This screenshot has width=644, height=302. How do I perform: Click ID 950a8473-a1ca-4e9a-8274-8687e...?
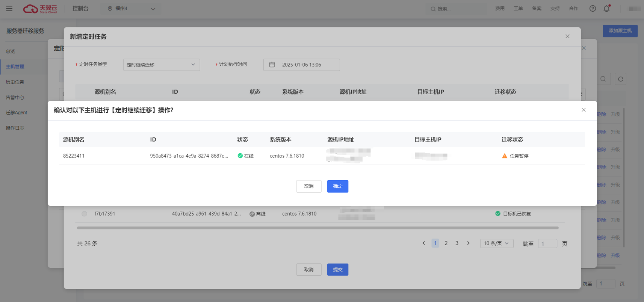189,156
